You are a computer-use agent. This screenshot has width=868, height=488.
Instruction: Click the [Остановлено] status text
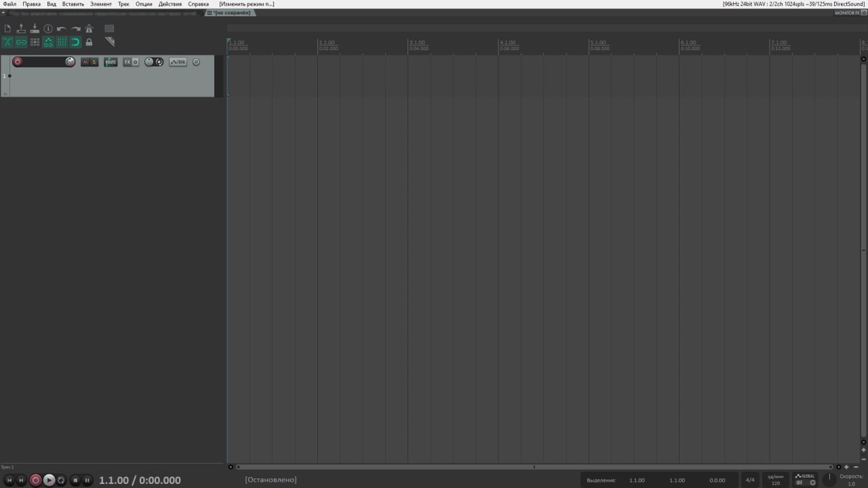click(x=271, y=480)
